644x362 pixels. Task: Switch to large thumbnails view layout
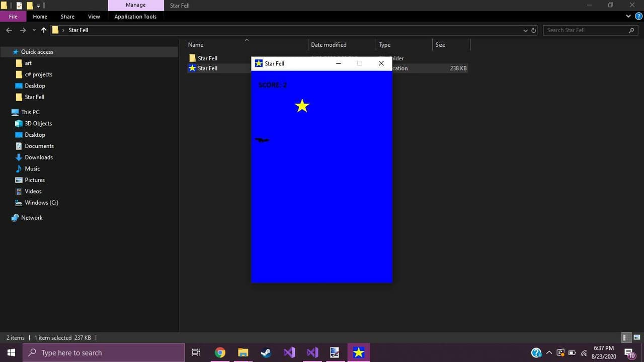(636, 338)
